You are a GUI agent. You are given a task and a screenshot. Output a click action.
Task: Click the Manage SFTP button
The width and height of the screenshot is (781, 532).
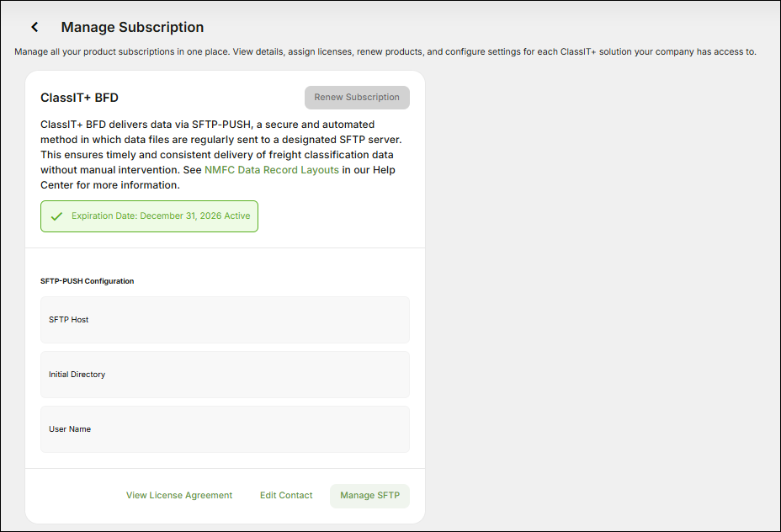369,496
